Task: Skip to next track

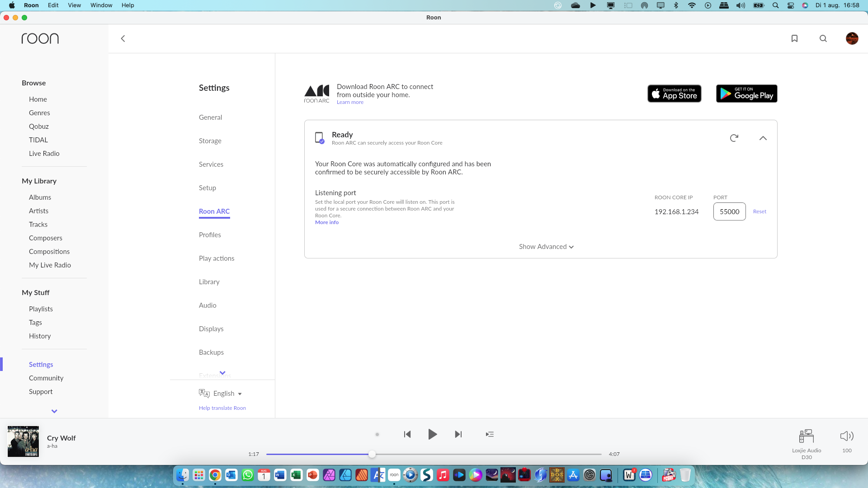Action: (x=458, y=434)
